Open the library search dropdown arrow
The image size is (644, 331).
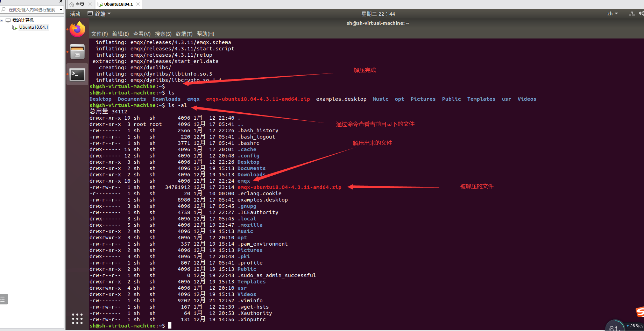tap(61, 10)
